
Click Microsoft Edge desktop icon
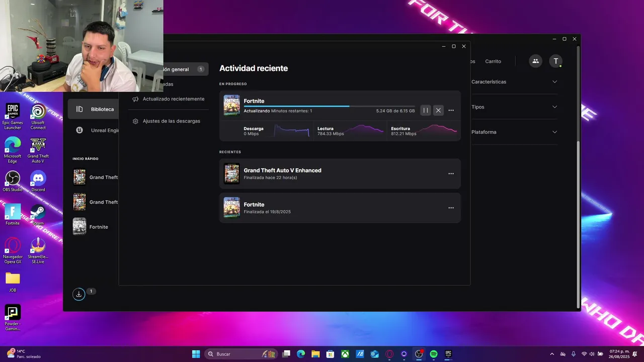tap(13, 150)
